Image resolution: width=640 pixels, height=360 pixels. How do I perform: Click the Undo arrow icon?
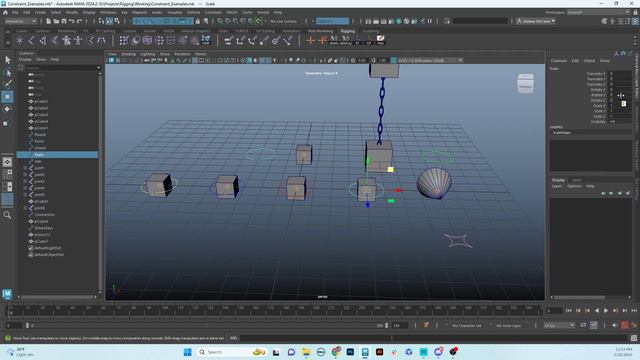point(72,21)
